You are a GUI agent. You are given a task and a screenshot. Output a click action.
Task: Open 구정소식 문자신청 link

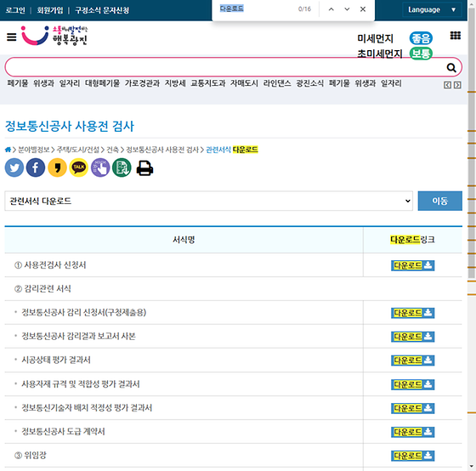click(102, 10)
